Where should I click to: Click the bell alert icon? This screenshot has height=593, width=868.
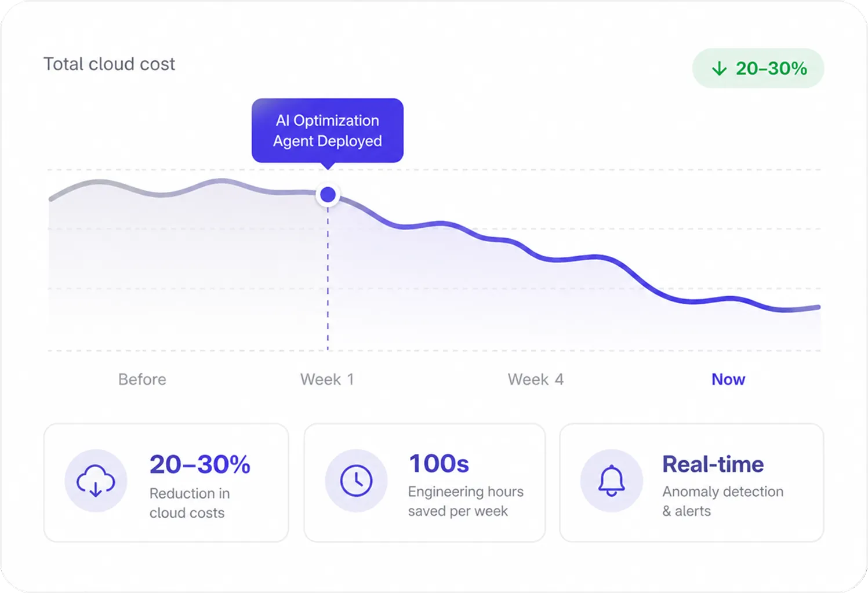coord(612,481)
